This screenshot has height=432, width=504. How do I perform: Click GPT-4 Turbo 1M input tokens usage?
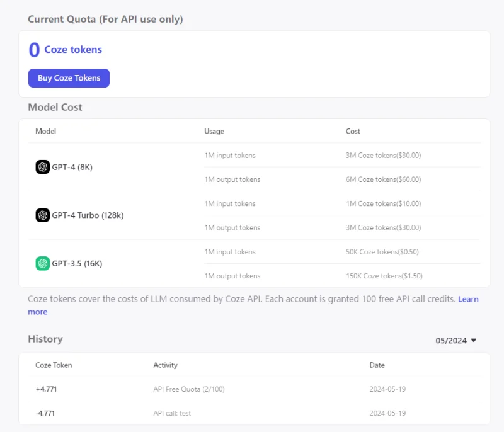[x=230, y=203]
